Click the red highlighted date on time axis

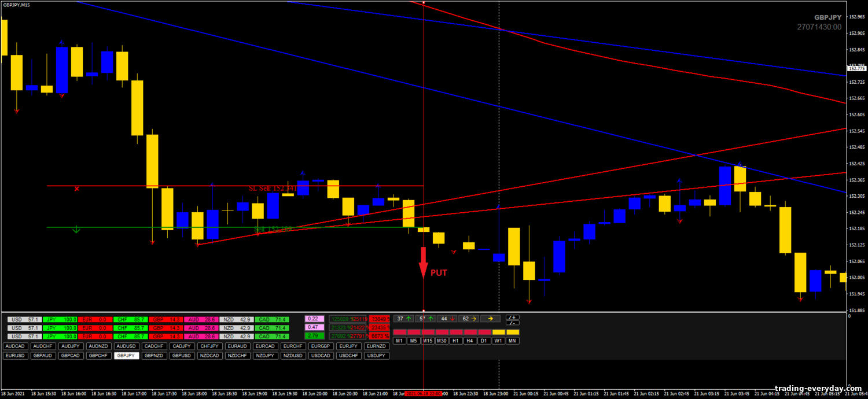tap(424, 393)
